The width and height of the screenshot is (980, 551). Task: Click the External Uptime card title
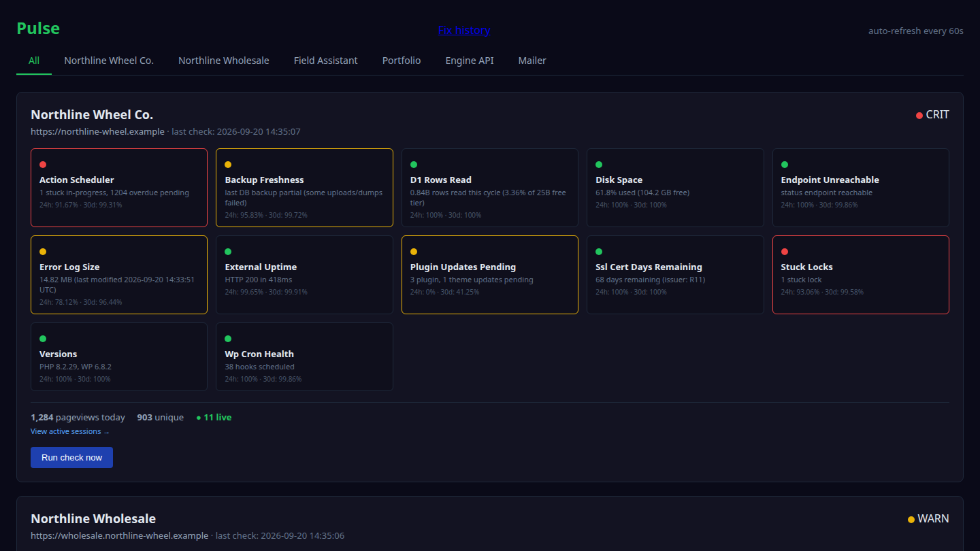pos(261,267)
